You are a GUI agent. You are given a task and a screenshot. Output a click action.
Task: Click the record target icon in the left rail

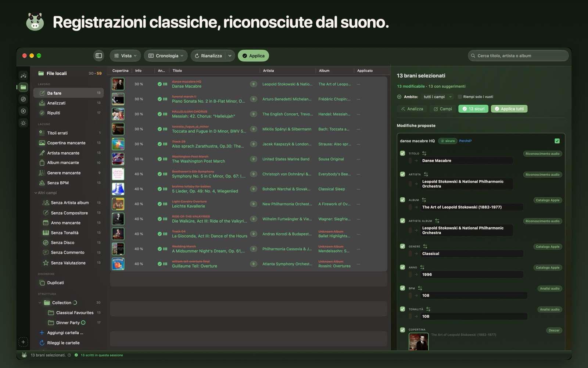click(x=23, y=111)
